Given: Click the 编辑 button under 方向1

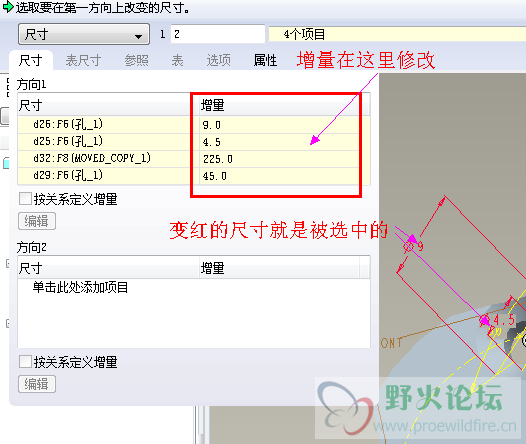Looking at the screenshot, I should [x=37, y=221].
